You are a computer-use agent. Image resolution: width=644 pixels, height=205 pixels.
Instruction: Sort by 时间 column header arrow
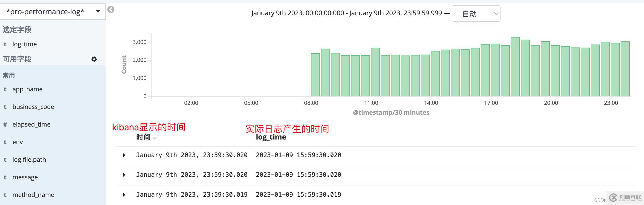(155, 138)
